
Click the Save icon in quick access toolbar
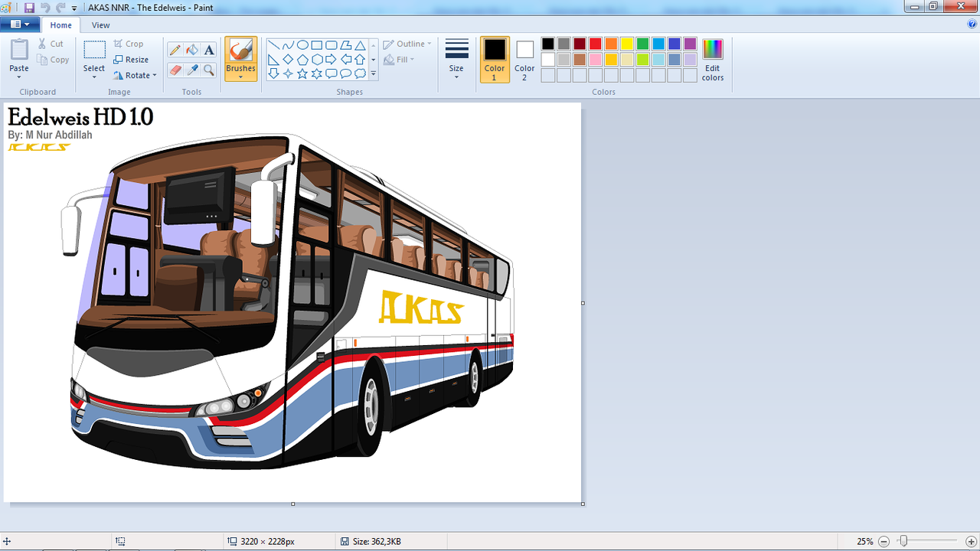[x=30, y=7]
